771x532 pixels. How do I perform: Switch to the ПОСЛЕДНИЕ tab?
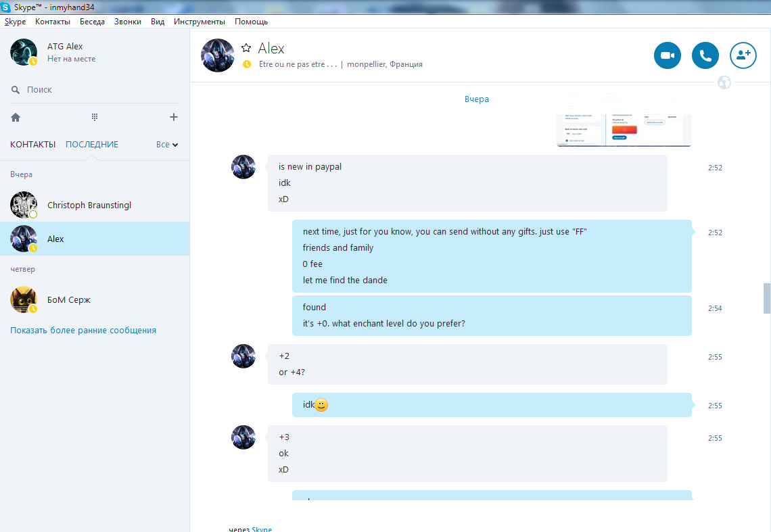click(92, 145)
